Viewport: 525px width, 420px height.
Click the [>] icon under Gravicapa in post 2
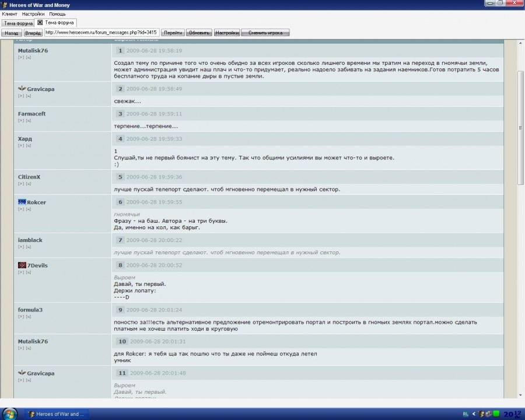(21, 96)
